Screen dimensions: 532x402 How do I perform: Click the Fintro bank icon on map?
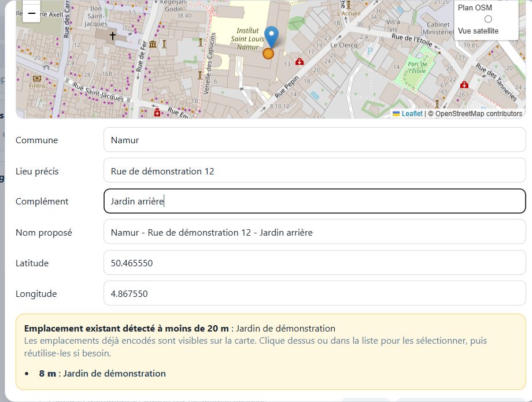[x=37, y=79]
